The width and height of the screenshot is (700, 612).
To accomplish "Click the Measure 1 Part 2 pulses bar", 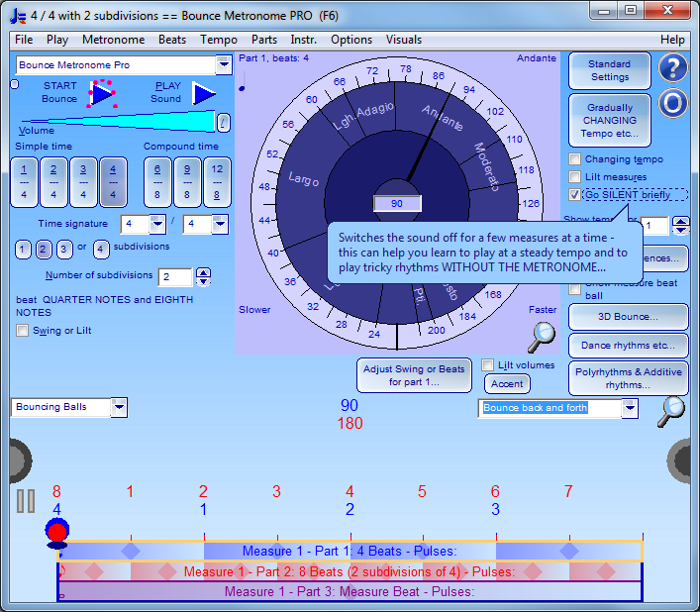I will click(350, 571).
